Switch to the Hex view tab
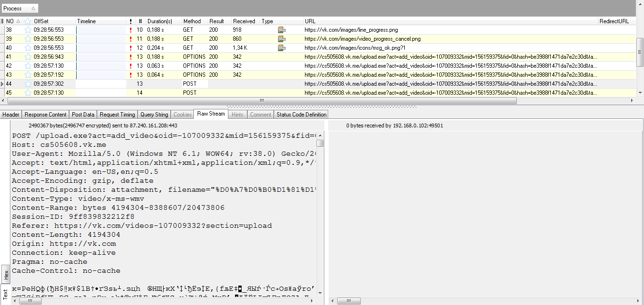644x305 pixels. pyautogui.click(x=6, y=274)
